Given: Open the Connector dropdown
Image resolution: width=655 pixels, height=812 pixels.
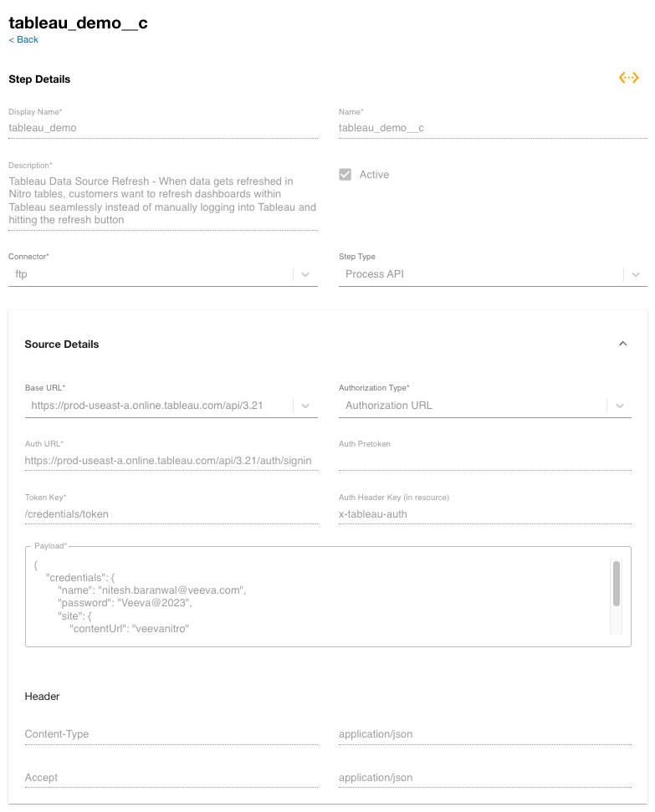Looking at the screenshot, I should click(x=305, y=274).
